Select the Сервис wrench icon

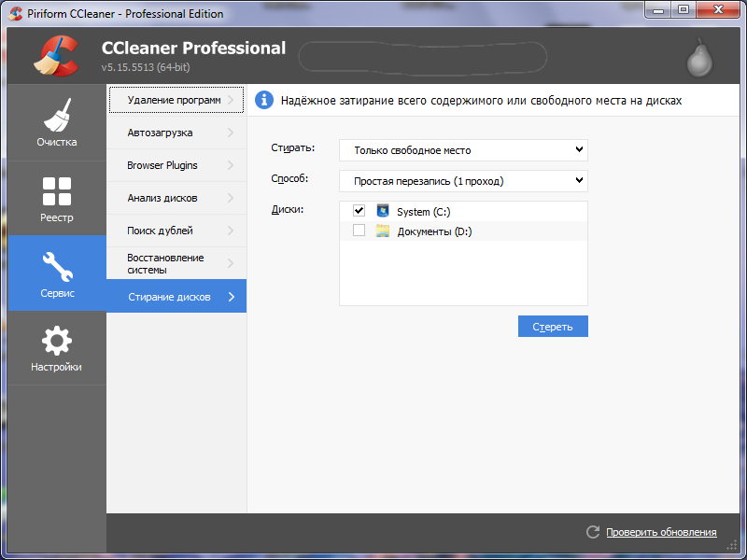coord(57,267)
